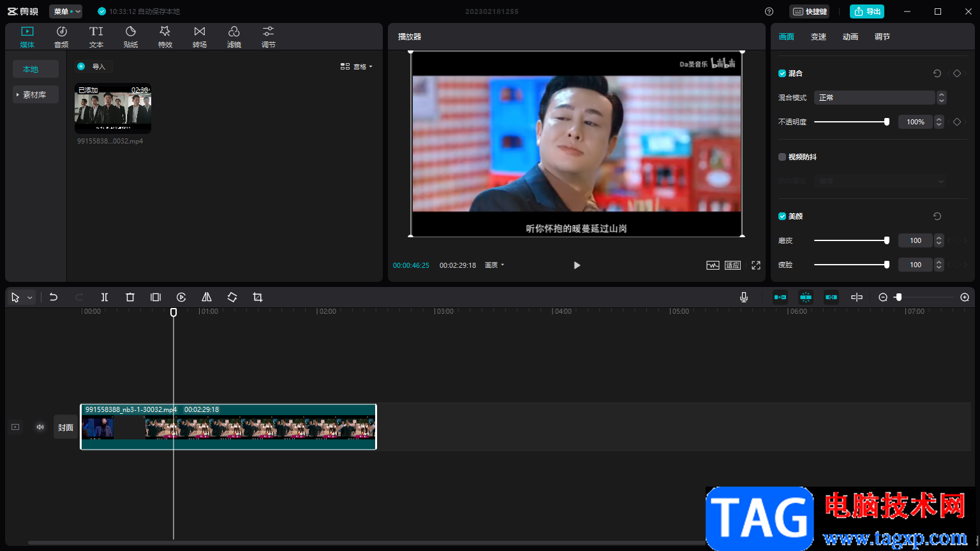This screenshot has height=551, width=980.
Task: Split the clip at playhead
Action: (x=105, y=297)
